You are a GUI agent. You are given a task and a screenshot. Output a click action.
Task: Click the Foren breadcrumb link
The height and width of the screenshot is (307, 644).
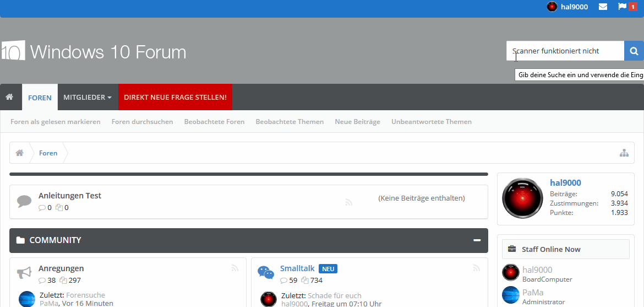(48, 153)
